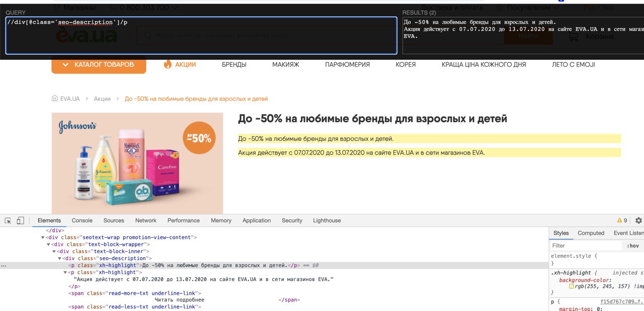This screenshot has height=311, width=644.
Task: Switch to the Console tab
Action: tap(82, 221)
